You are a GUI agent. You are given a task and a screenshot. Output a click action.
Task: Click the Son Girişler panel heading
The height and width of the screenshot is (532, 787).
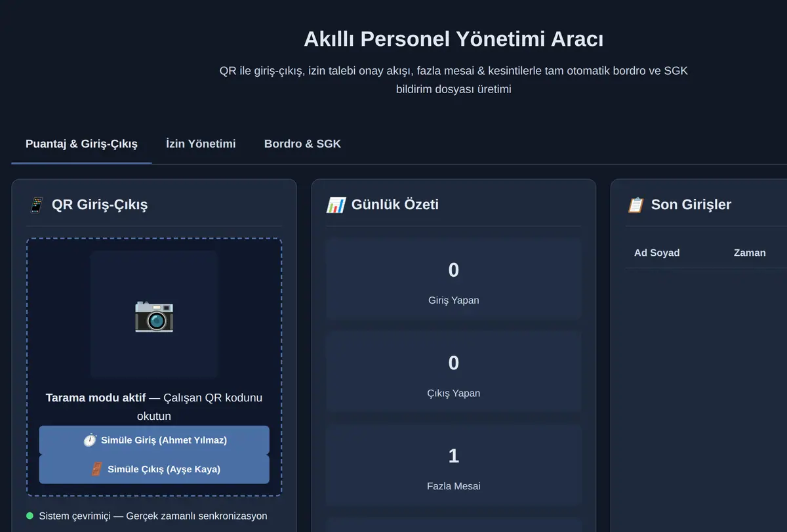pyautogui.click(x=691, y=205)
